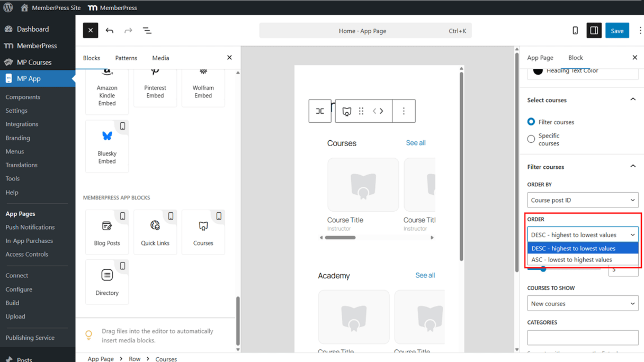
Task: Click See all next to Academy
Action: pos(425,275)
